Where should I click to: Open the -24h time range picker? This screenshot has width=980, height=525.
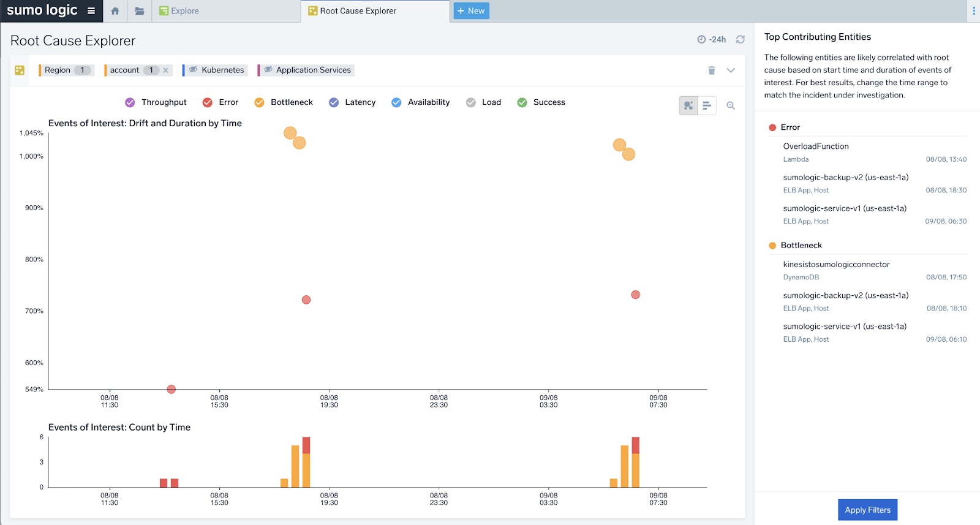(712, 39)
